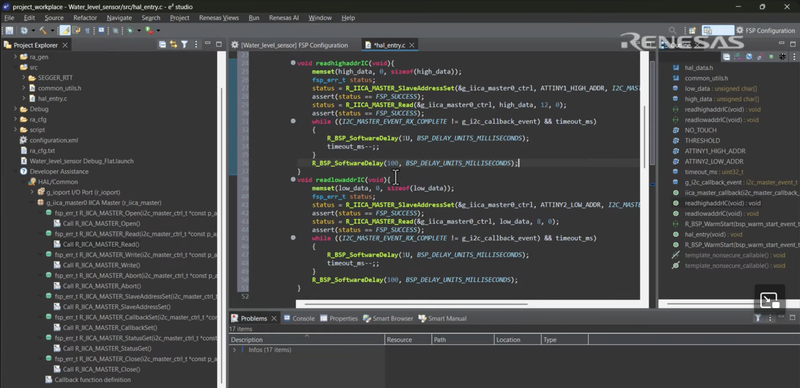
Task: Open the hammer build dropdown arrow
Action: (52, 31)
